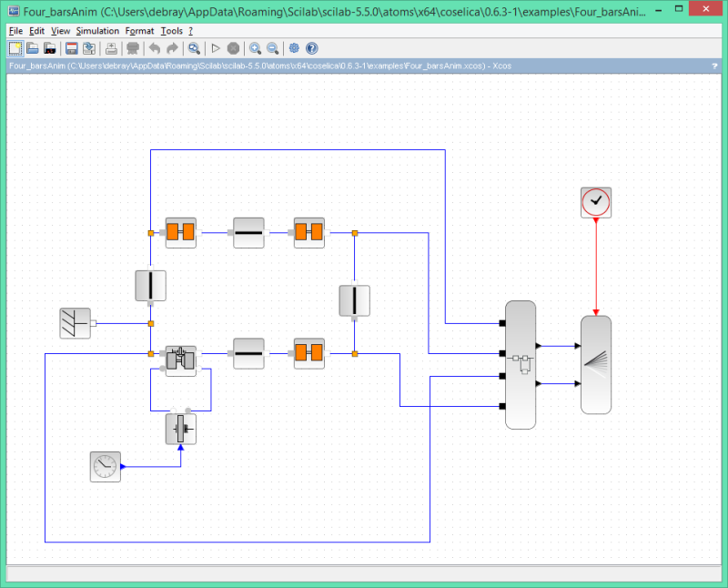Select the top-left orange revolute joint block
Viewport: 728px width, 588px height.
click(x=180, y=233)
